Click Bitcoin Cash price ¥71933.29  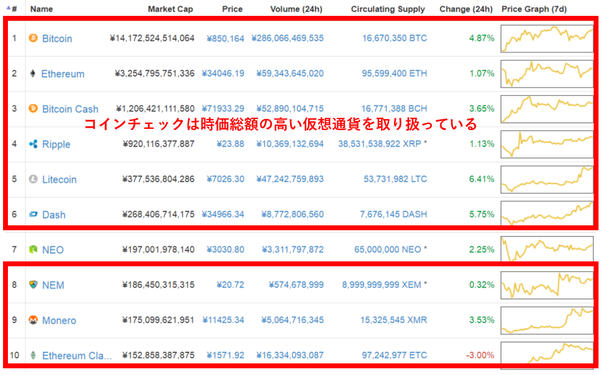[x=223, y=109]
